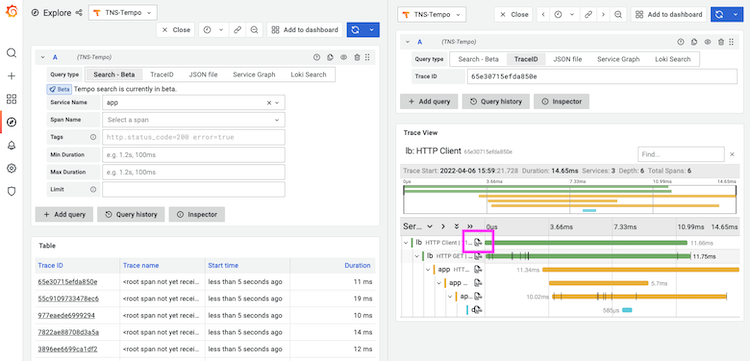Open Alerting bell icon in sidebar

(11, 146)
